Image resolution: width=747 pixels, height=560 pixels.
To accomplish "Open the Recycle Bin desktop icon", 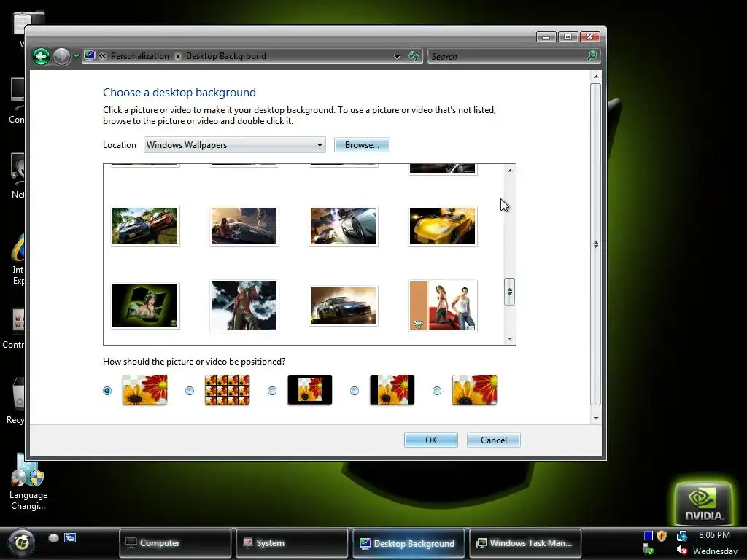I will pyautogui.click(x=16, y=400).
